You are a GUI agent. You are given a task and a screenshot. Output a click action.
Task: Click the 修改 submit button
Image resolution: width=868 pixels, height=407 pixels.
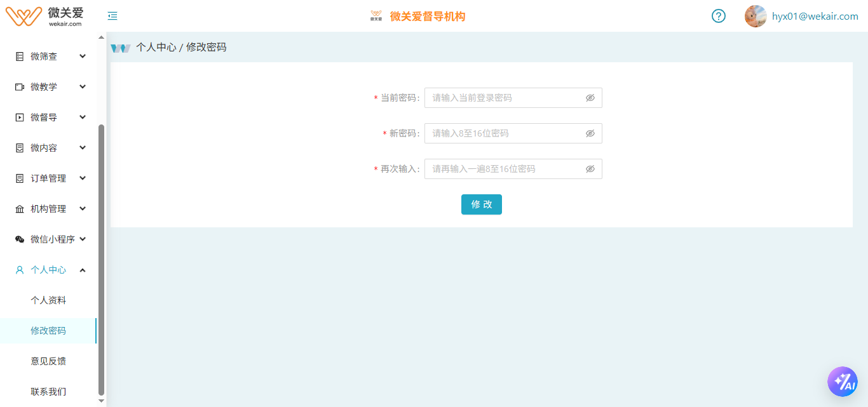(x=481, y=204)
